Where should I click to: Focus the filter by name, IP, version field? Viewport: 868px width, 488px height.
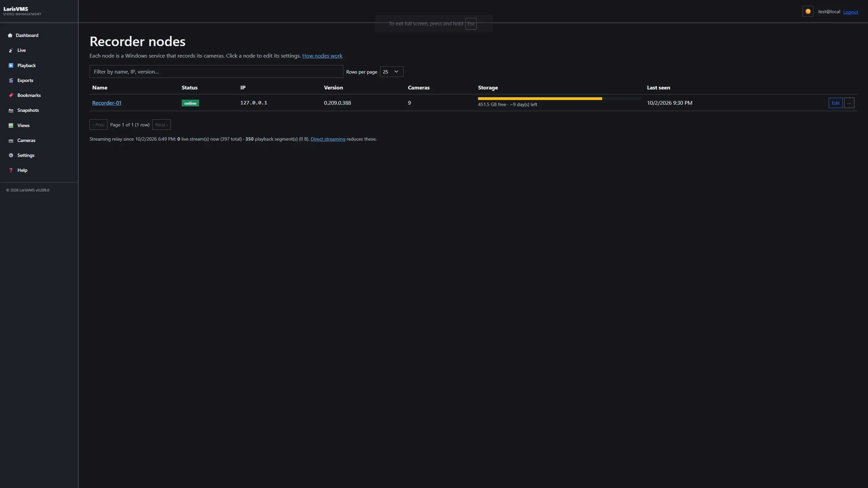coord(216,72)
